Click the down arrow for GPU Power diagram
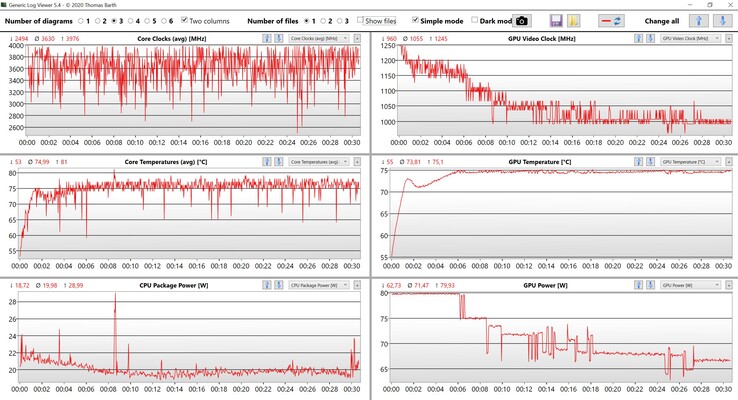The width and height of the screenshot is (738, 400). (650, 285)
